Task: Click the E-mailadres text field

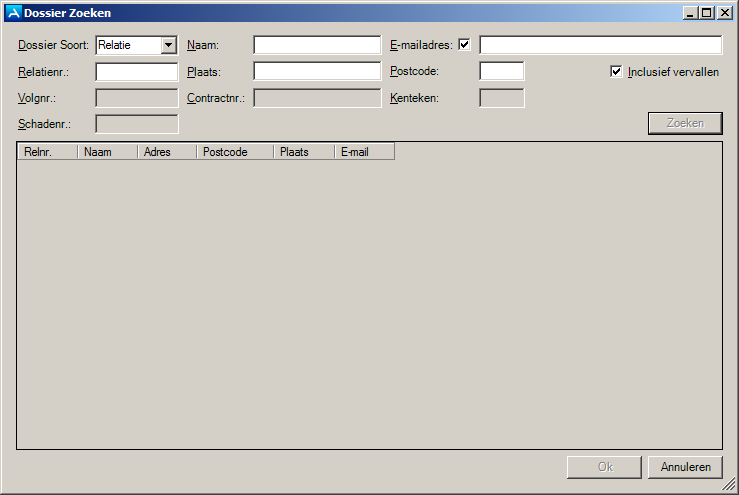Action: [x=600, y=45]
